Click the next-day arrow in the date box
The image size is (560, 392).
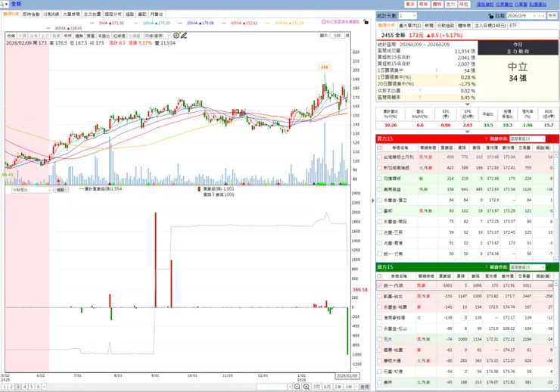pos(543,16)
